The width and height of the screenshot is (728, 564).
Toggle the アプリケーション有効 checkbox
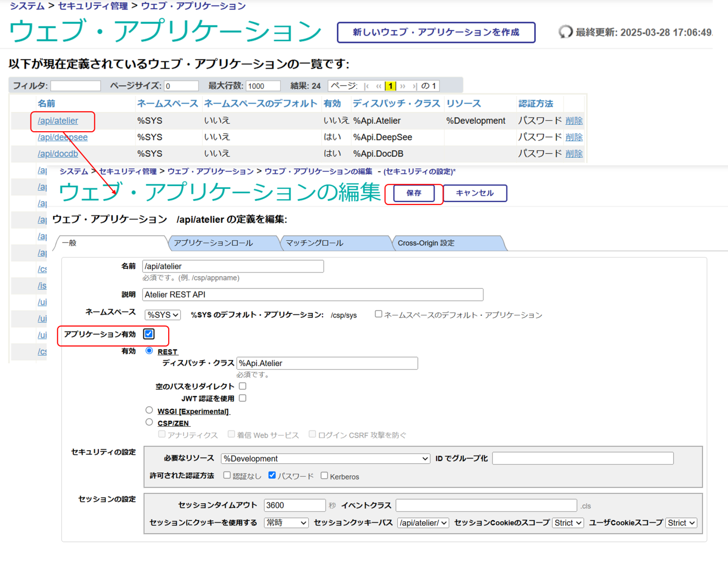click(149, 334)
